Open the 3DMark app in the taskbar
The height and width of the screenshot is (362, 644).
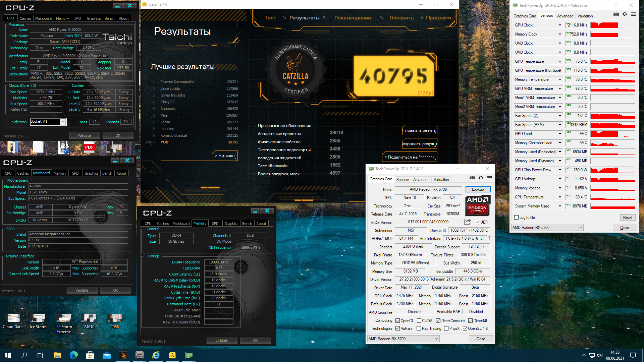123,355
